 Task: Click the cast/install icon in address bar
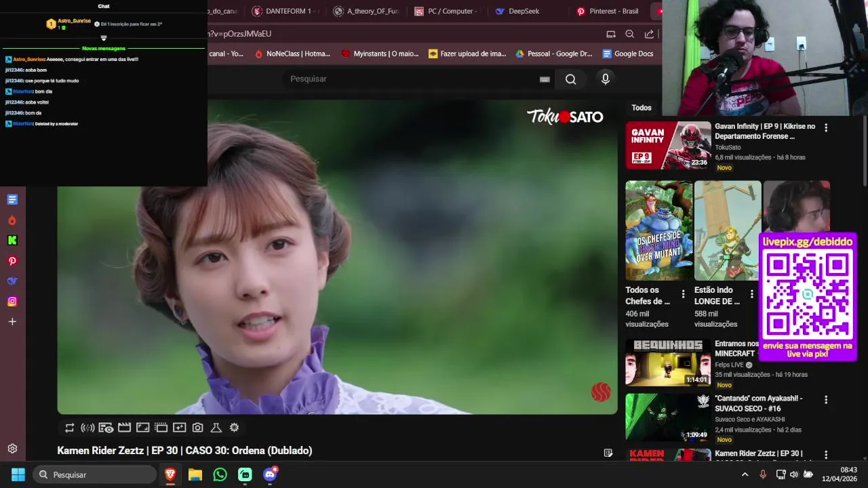click(x=611, y=34)
